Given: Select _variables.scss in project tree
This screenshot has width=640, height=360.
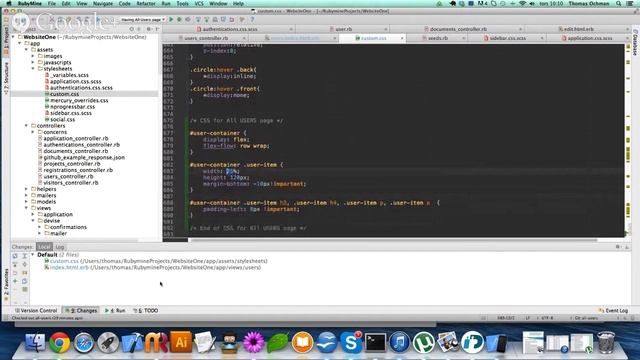Looking at the screenshot, I should (x=69, y=75).
